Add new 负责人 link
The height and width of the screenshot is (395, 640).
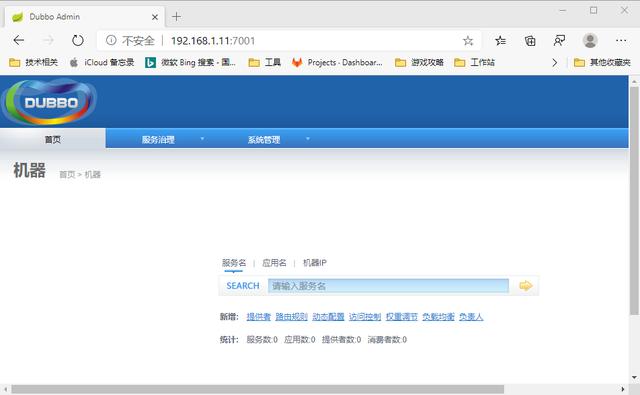tap(471, 317)
